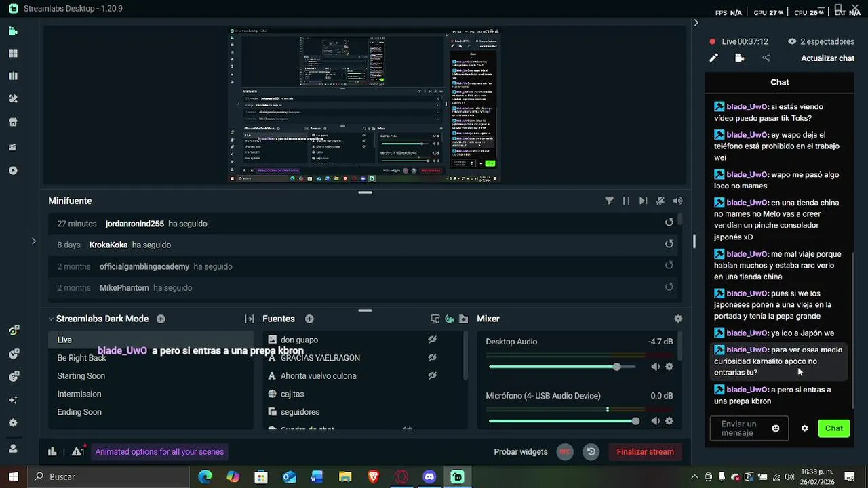The image size is (868, 488).
Task: Expand Streamlabs Dark Mode scene collection dropdown
Action: click(x=51, y=319)
